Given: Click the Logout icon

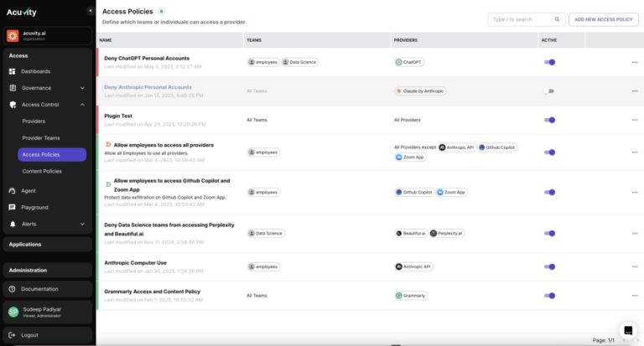Looking at the screenshot, I should 13,335.
